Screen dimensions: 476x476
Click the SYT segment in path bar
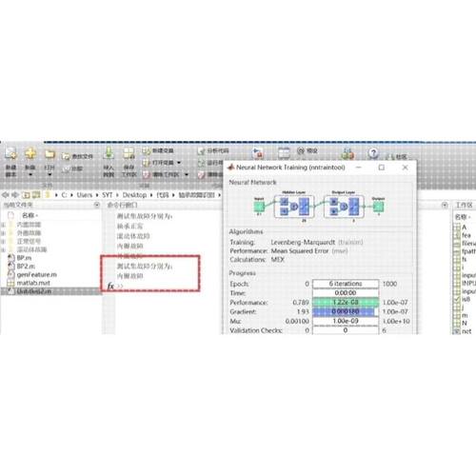[x=108, y=195]
